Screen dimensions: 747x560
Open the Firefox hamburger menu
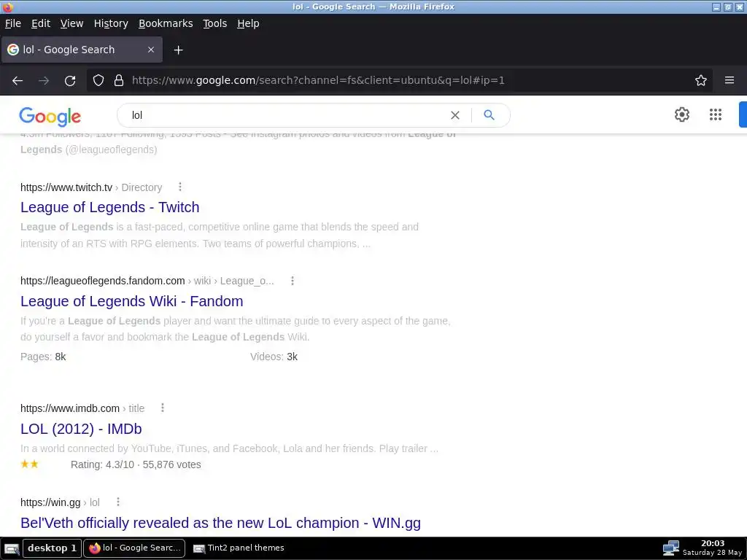tap(729, 80)
